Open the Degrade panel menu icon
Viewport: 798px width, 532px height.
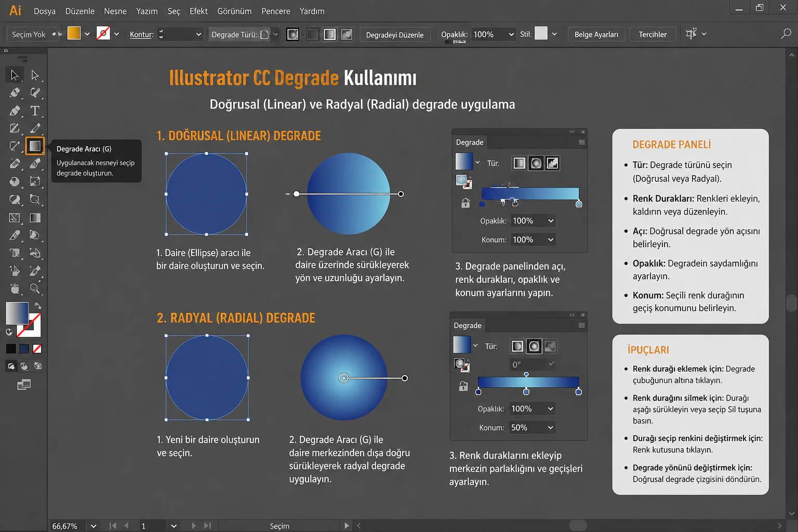[x=581, y=142]
